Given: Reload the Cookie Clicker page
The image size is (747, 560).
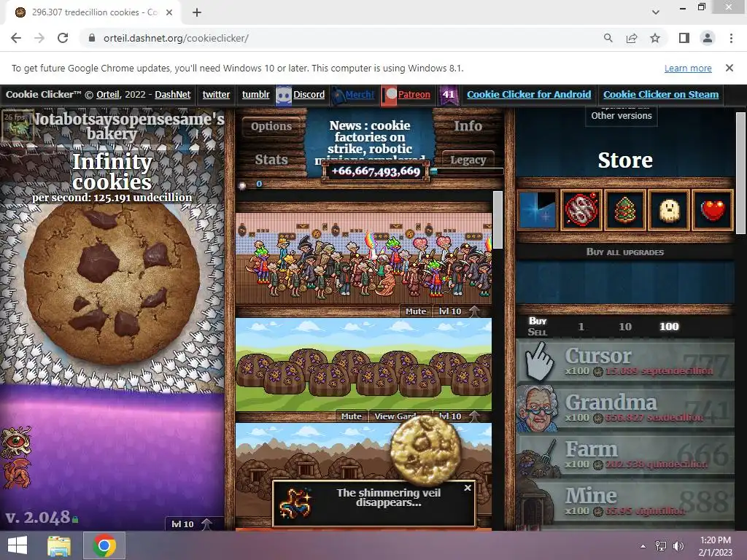Looking at the screenshot, I should [63, 38].
